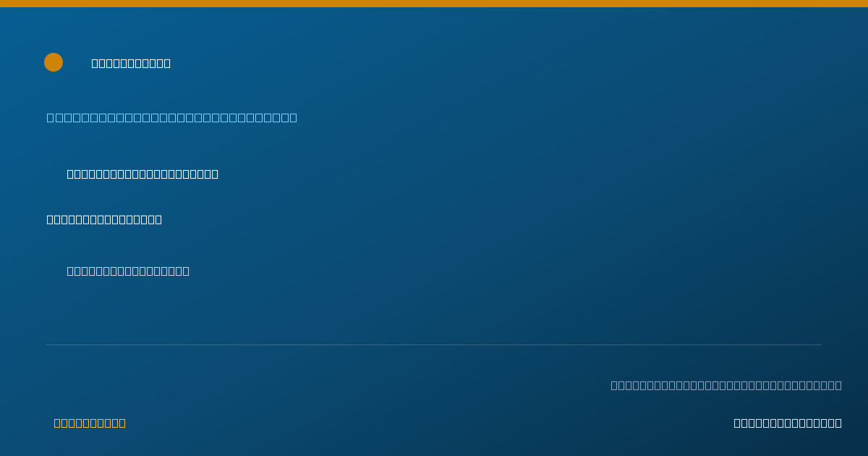This screenshot has width=868, height=456.
Task: Click the gray caption text above the footer
Action: (x=726, y=385)
